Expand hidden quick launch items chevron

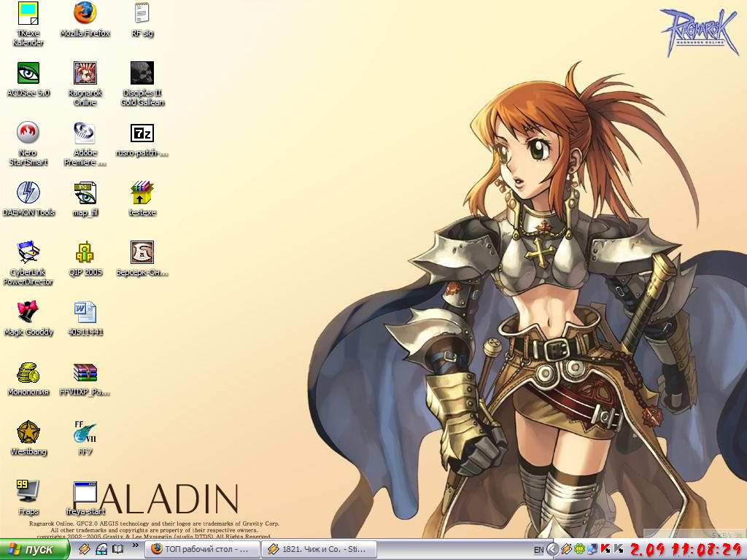tap(135, 545)
